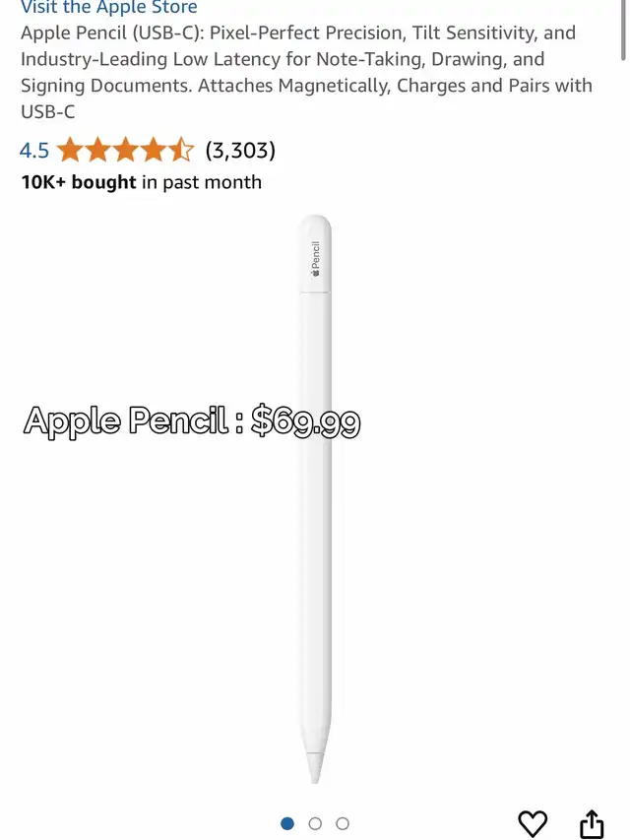This screenshot has width=630, height=840.
Task: Open the Visit the Apple Store link
Action: tap(108, 8)
